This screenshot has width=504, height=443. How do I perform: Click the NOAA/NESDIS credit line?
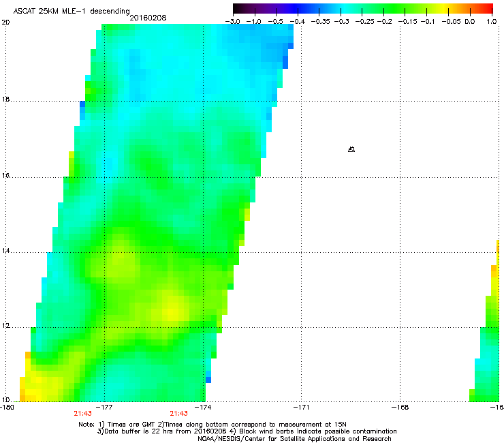tap(294, 439)
